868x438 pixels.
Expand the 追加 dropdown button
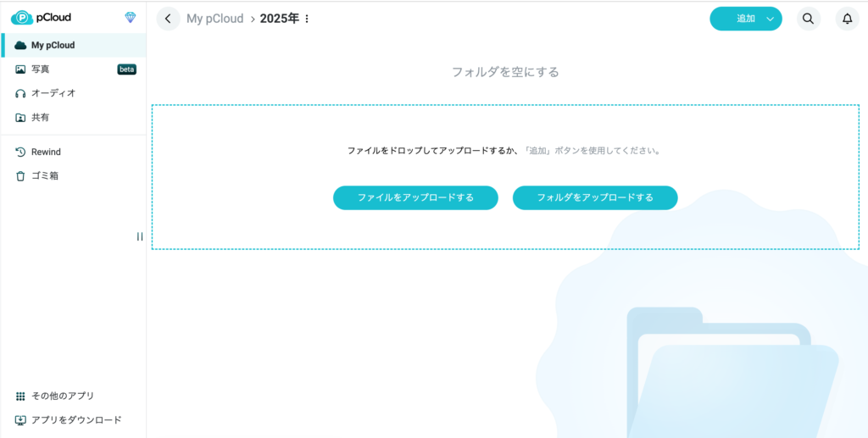(770, 19)
